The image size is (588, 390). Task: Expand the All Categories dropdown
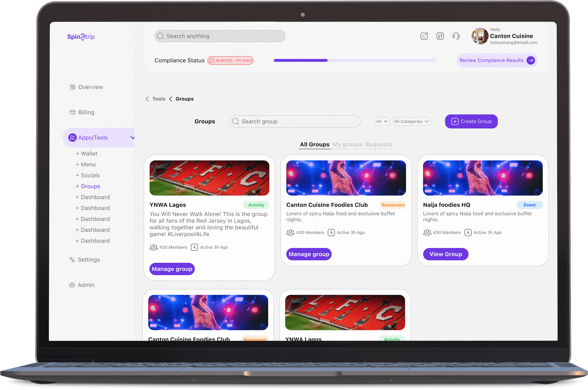(x=411, y=121)
